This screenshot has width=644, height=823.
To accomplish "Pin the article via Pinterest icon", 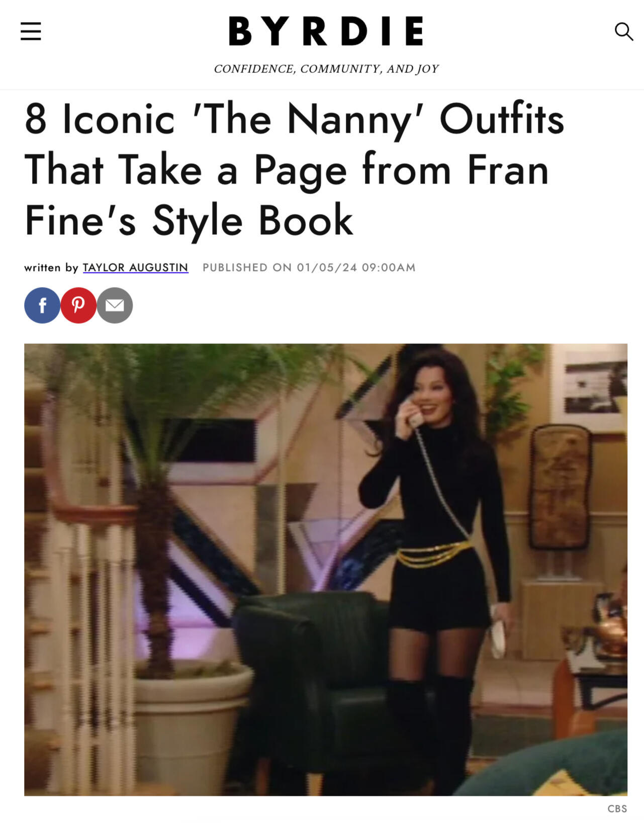I will [x=78, y=305].
